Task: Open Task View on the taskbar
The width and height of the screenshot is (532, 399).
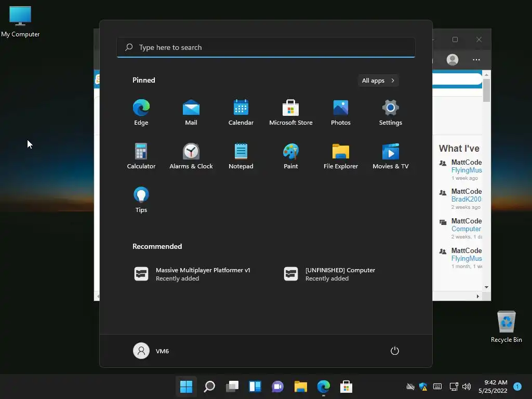Action: click(232, 387)
